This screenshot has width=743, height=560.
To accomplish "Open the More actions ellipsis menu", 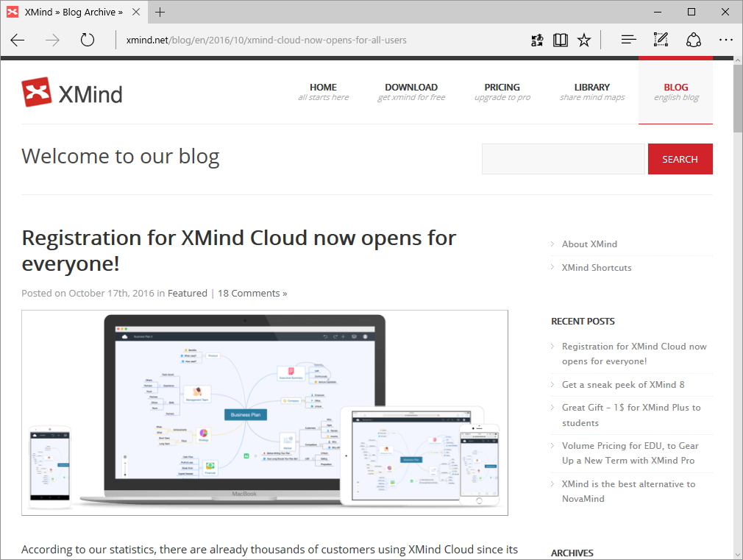I will pyautogui.click(x=725, y=40).
